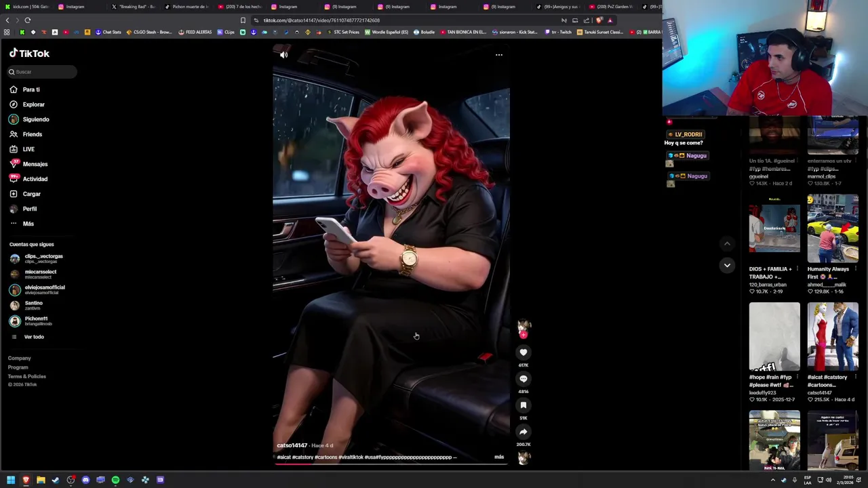Open options for Humanity Always First video
The image size is (868, 488).
click(855, 269)
